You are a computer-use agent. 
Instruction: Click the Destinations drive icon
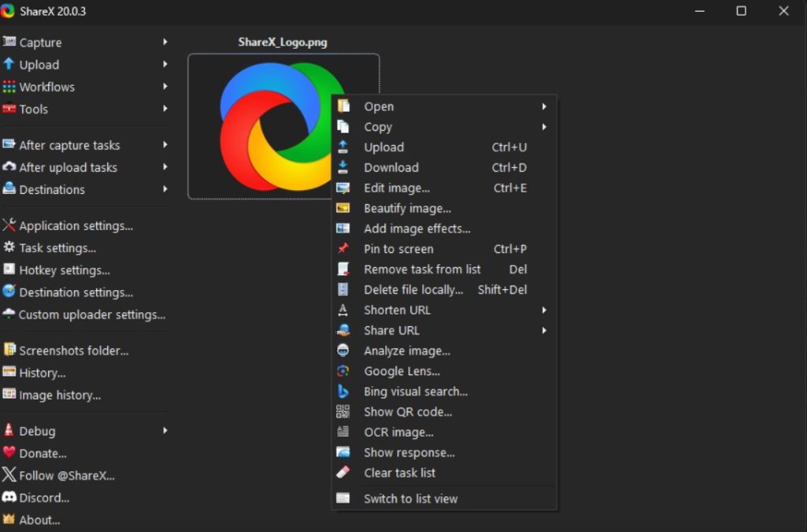coord(9,189)
